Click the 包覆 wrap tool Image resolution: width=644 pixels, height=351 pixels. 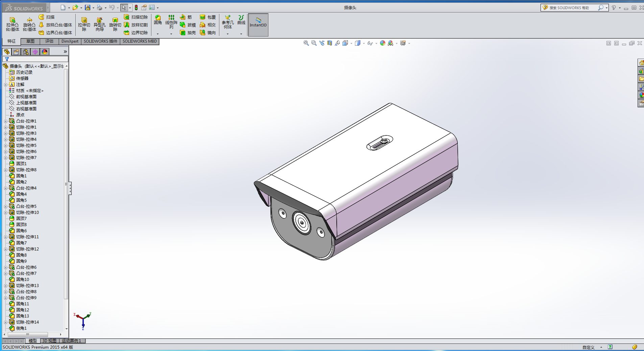[x=208, y=17]
